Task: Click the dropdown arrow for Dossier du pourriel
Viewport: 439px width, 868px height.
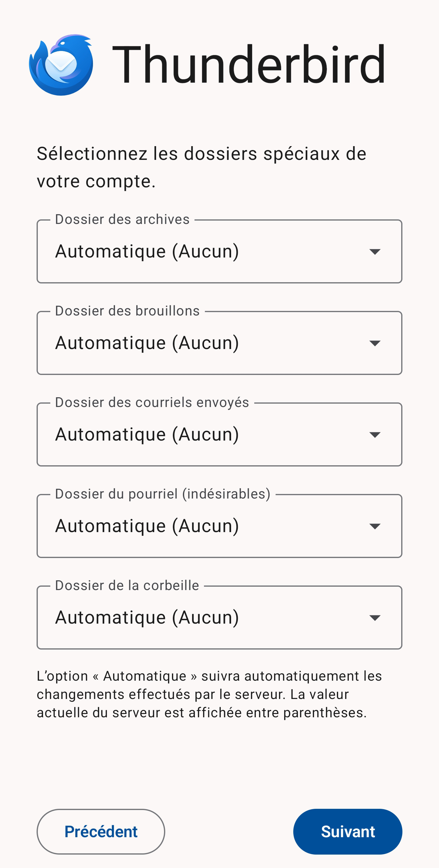Action: [375, 526]
